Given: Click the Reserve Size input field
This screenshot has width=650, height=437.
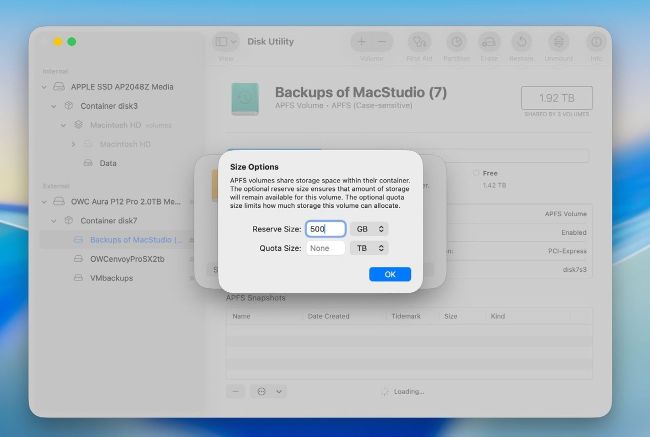Looking at the screenshot, I should click(x=325, y=229).
